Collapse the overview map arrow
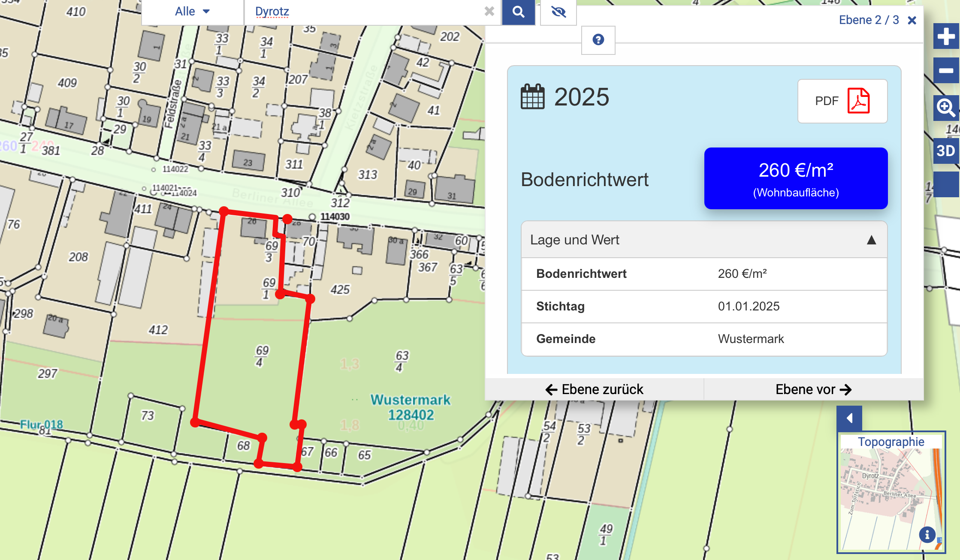Image resolution: width=960 pixels, height=560 pixels. coord(849,418)
